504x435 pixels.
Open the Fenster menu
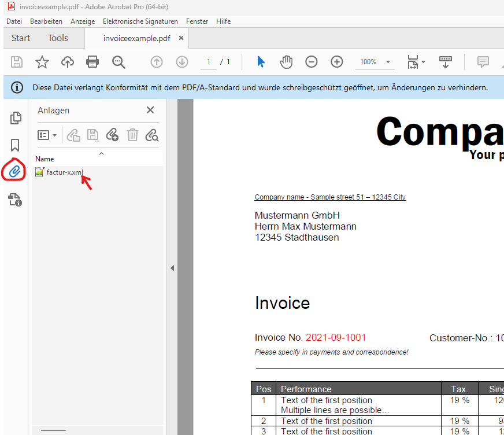[x=197, y=21]
